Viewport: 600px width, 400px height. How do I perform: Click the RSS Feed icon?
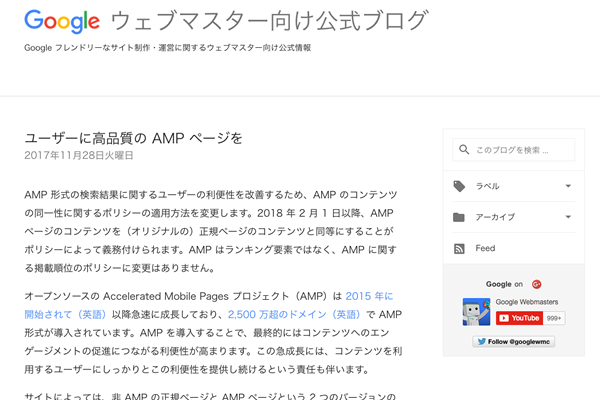click(x=459, y=249)
